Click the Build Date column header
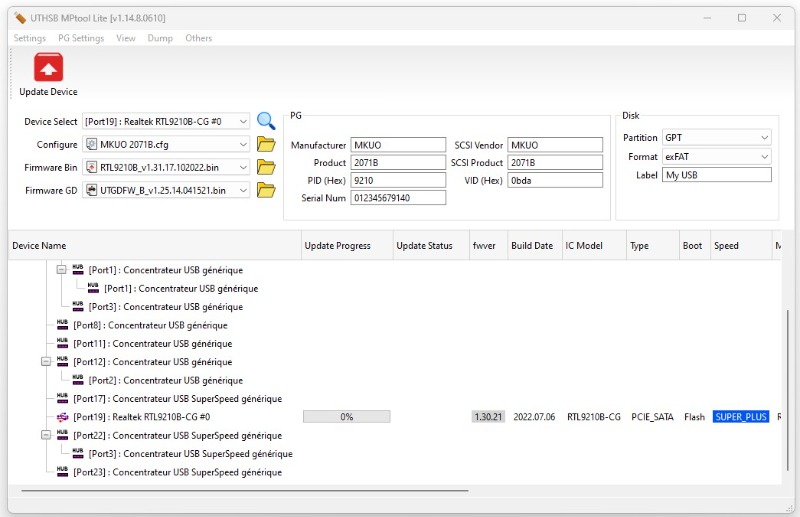The height and width of the screenshot is (517, 800). click(x=531, y=246)
